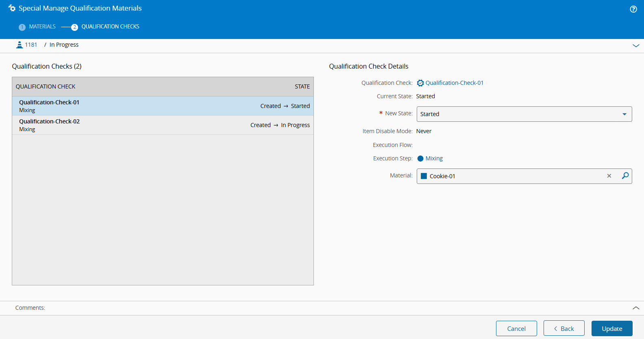This screenshot has height=339, width=644.
Task: Click the Qualification-Check-01 badge icon
Action: (420, 83)
